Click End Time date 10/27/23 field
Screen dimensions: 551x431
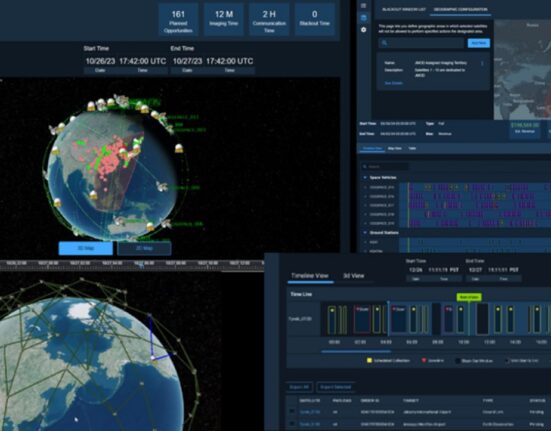coord(187,61)
